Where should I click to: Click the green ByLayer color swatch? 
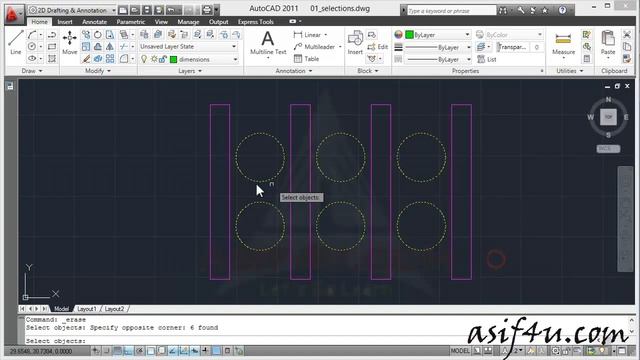pyautogui.click(x=409, y=35)
